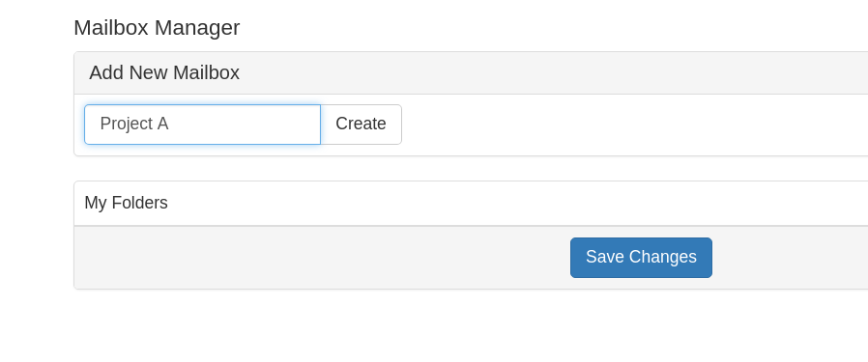The image size is (868, 362).
Task: Click the blue Save Changes button
Action: (x=641, y=258)
